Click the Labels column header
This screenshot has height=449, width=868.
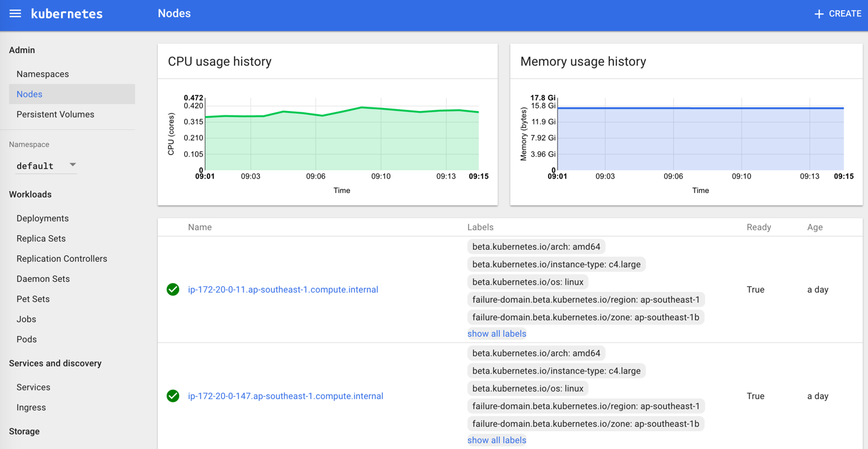click(x=480, y=227)
